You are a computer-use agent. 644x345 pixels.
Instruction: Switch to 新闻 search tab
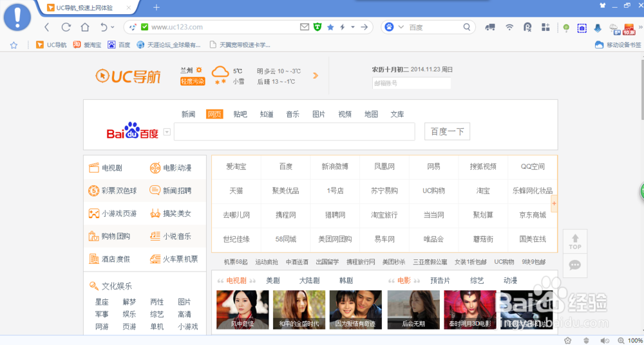(x=189, y=114)
